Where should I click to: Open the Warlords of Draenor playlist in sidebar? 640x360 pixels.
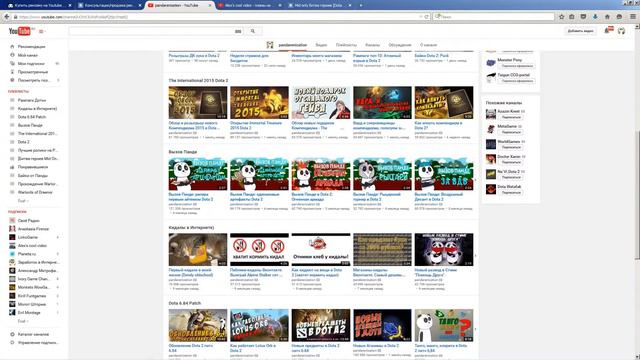(35, 192)
